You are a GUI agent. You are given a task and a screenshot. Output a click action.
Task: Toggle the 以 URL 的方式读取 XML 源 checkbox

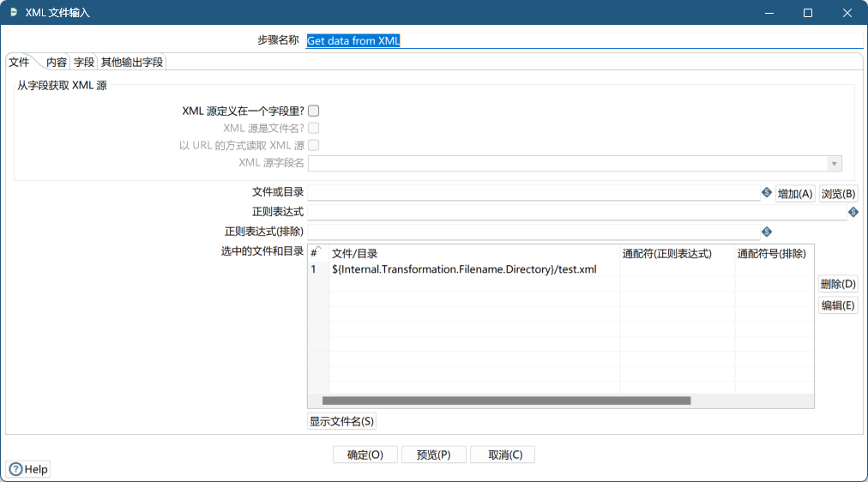[314, 146]
